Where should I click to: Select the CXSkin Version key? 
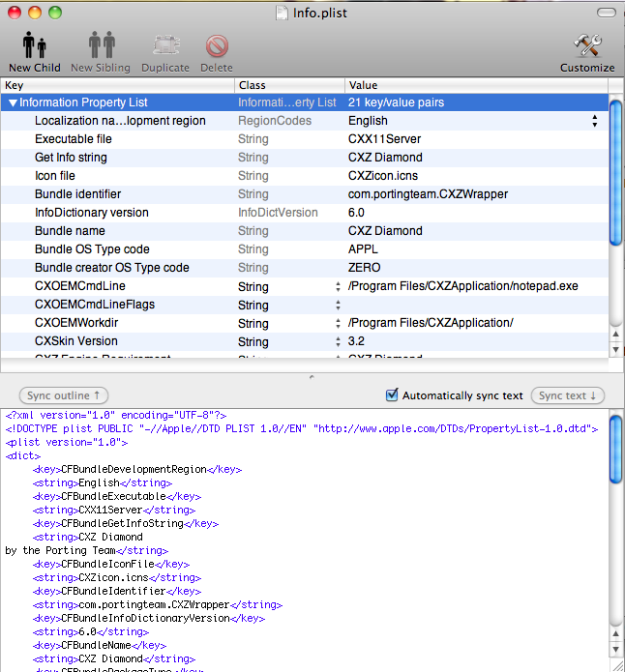tap(76, 341)
